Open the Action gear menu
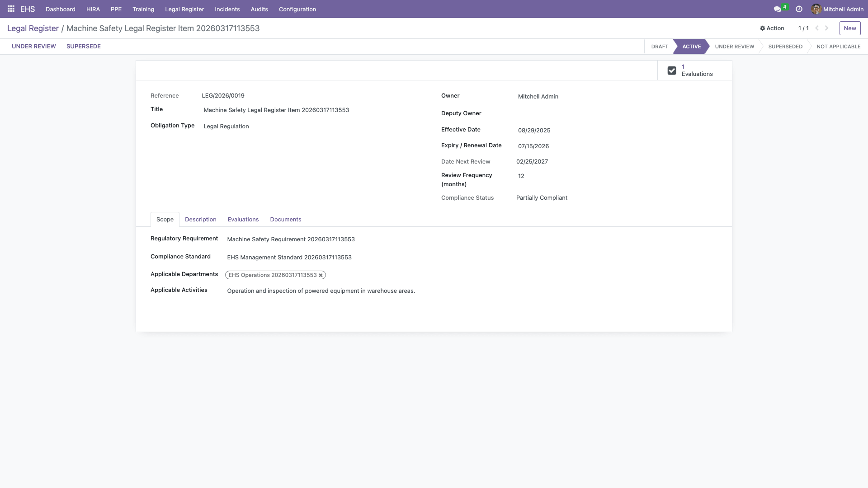The width and height of the screenshot is (868, 488). (x=772, y=28)
